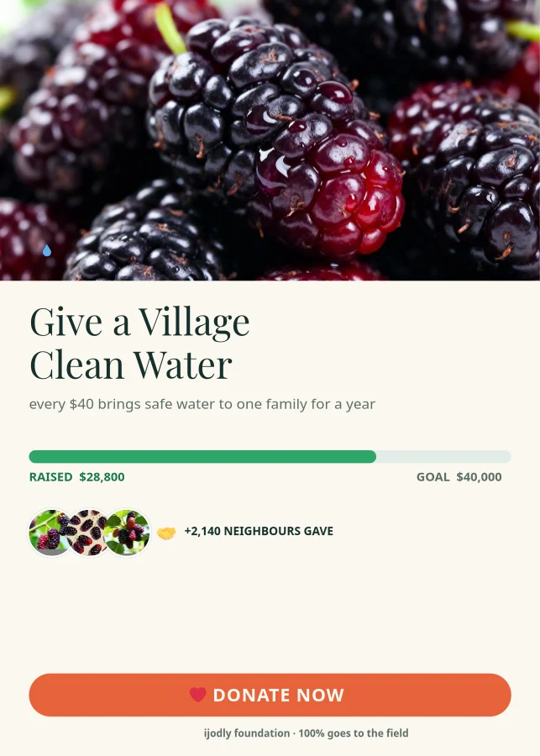Click the word GOAL under progress bar
Viewport: 540px width, 756px height.
point(433,477)
